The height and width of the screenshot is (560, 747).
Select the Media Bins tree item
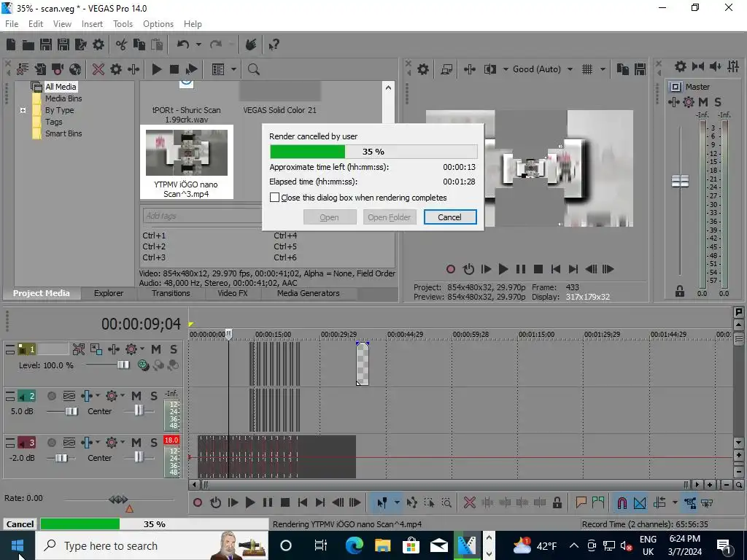pyautogui.click(x=63, y=98)
